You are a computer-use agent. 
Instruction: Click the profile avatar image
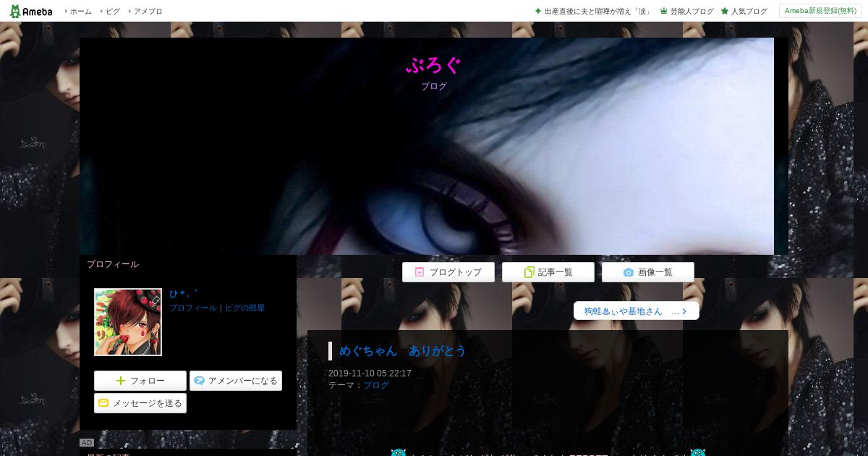tap(128, 322)
